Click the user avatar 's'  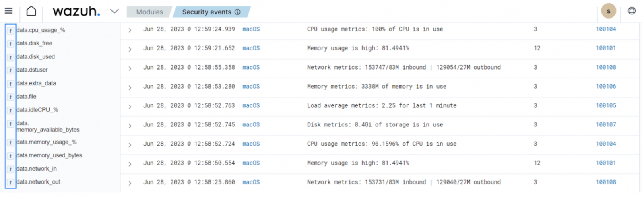(x=608, y=11)
